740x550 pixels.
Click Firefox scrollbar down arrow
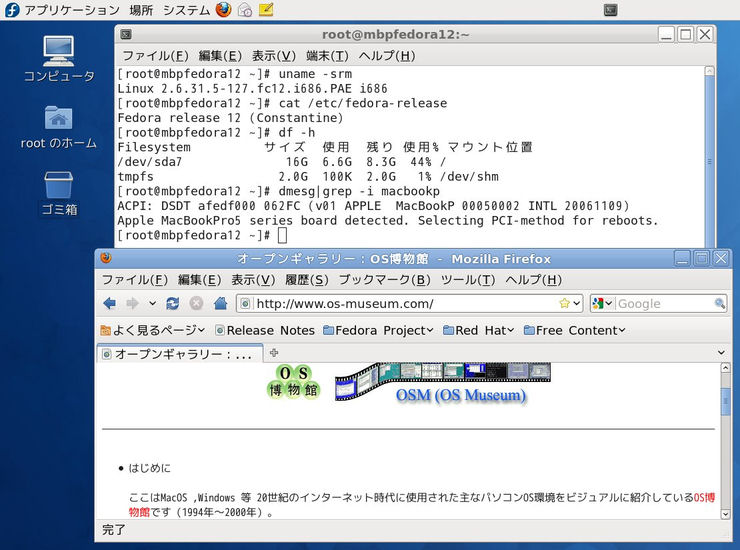pyautogui.click(x=726, y=514)
